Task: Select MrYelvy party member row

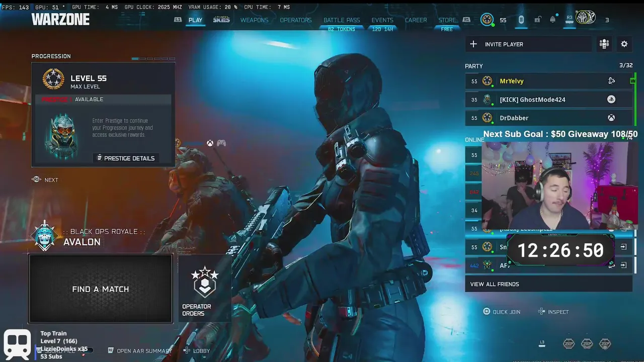Action: click(548, 81)
